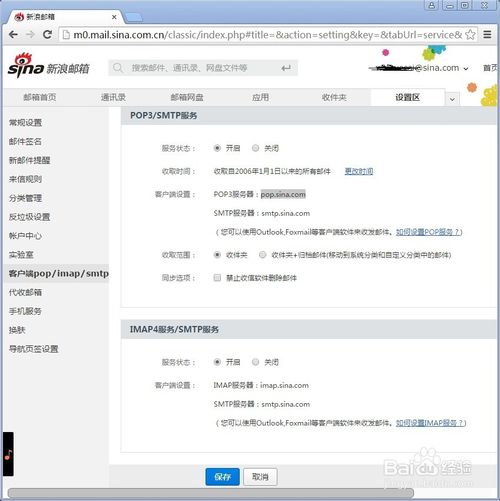Go forward with the browser forward arrow
The height and width of the screenshot is (501, 500).
[x=30, y=34]
